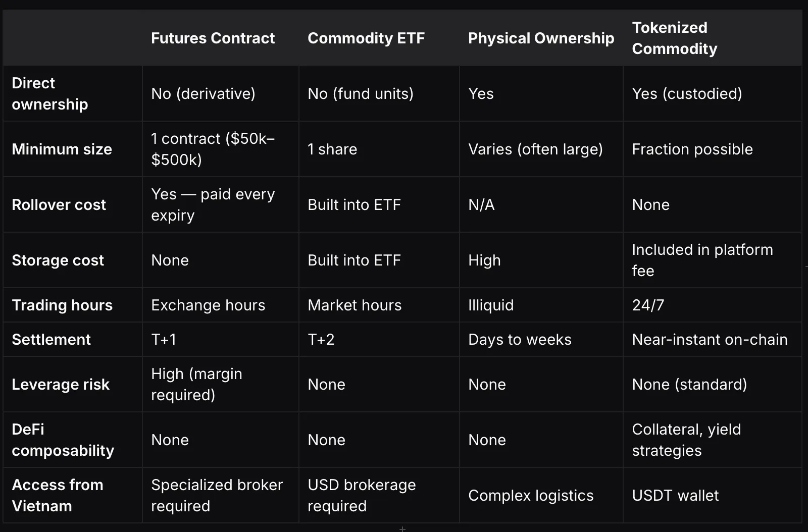
Task: Select the Rollover cost row label
Action: pyautogui.click(x=59, y=205)
